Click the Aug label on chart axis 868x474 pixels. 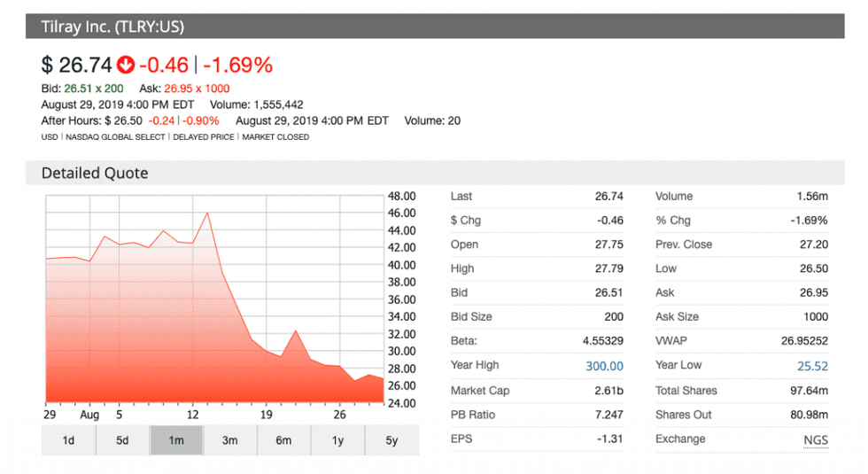tap(89, 414)
